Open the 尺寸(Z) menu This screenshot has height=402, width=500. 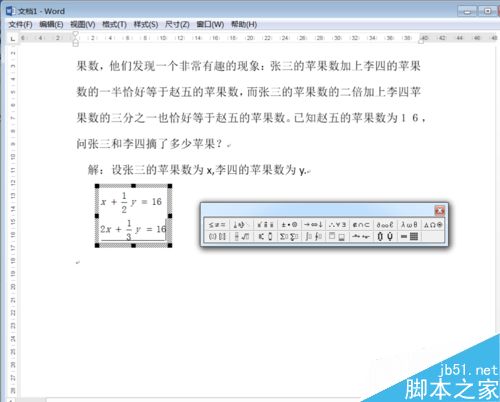click(x=177, y=24)
